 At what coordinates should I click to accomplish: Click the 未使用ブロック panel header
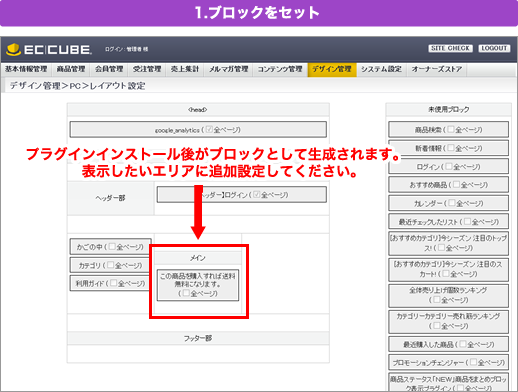448,109
